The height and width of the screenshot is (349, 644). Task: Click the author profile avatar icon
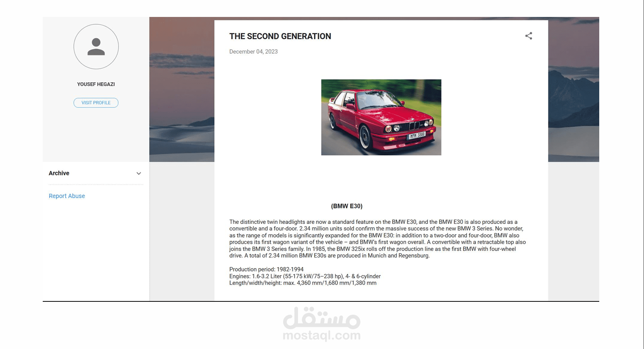tap(96, 46)
